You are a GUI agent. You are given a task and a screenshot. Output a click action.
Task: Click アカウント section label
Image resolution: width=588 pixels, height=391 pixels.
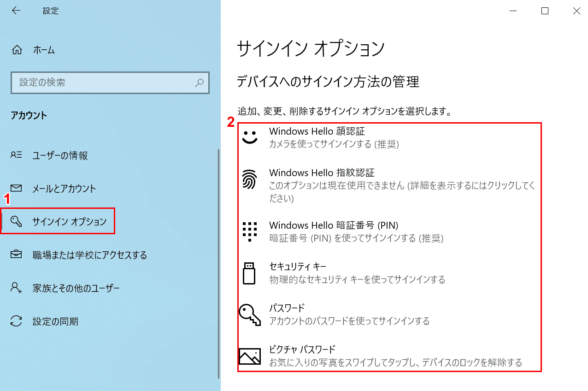coord(29,115)
